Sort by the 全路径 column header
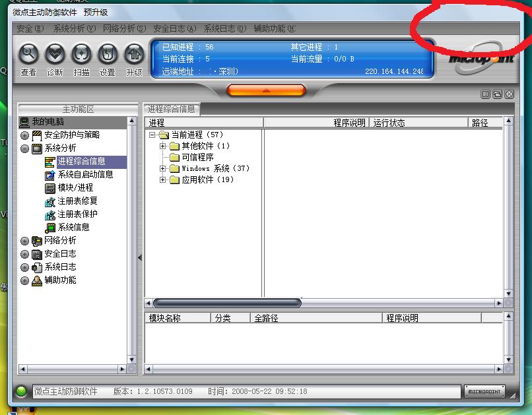Viewport: 532px width, 415px height. pos(316,318)
